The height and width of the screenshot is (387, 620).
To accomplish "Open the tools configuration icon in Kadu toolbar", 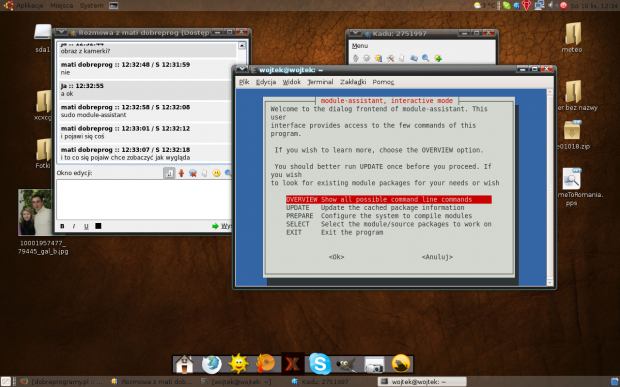I will [390, 58].
